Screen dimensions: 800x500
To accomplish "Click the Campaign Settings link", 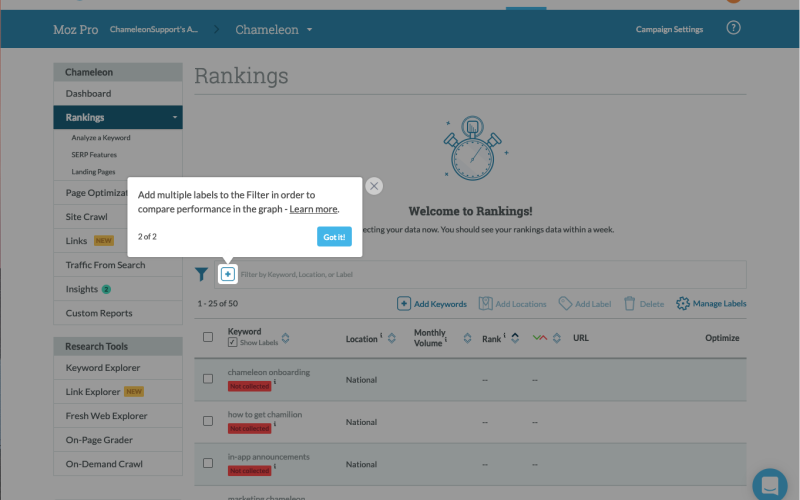I will pos(669,30).
